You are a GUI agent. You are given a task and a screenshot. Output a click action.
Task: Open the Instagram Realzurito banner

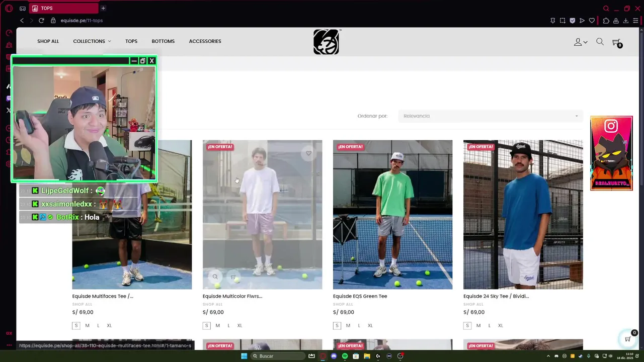[x=611, y=153]
